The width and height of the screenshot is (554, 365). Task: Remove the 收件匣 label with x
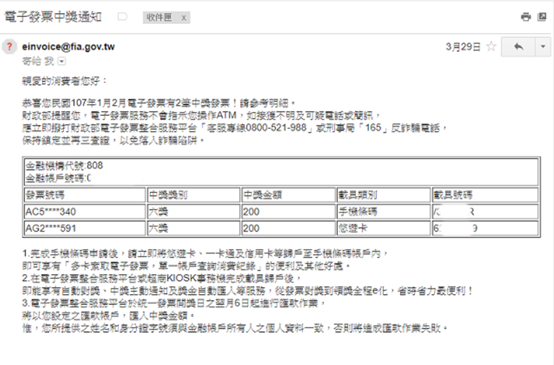(184, 18)
